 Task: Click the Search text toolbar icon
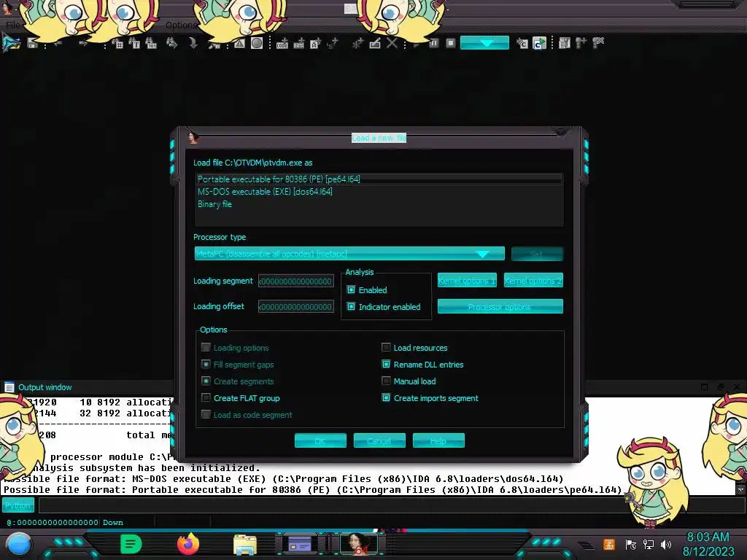pos(117,43)
